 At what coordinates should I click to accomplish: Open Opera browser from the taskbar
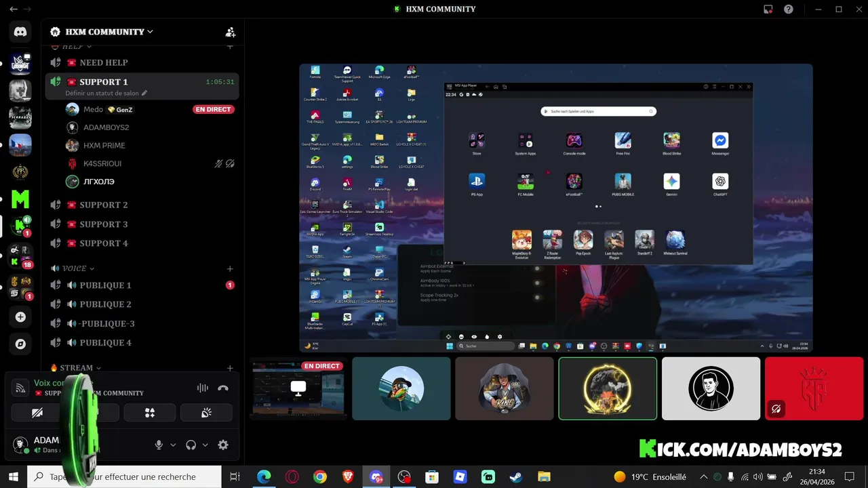[292, 477]
